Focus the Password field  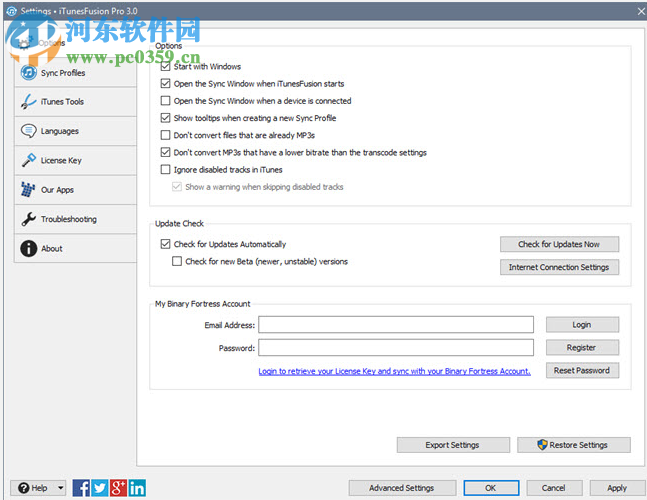[x=396, y=347]
